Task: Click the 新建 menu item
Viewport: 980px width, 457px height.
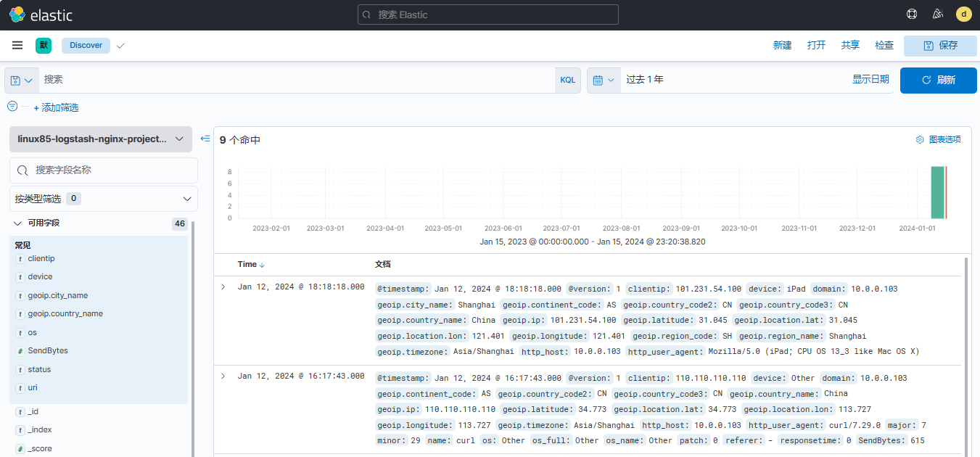Action: tap(782, 45)
